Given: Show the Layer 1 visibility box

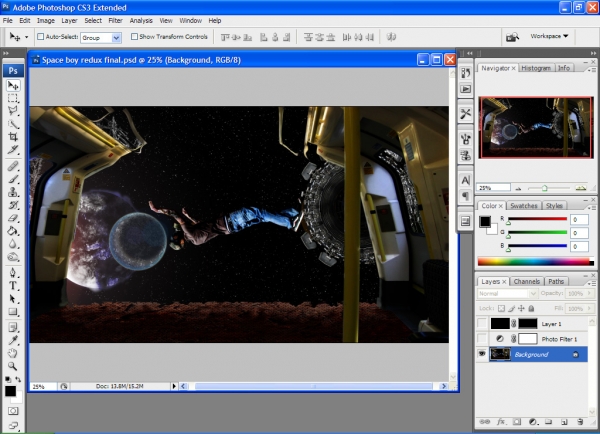Looking at the screenshot, I should pos(482,324).
